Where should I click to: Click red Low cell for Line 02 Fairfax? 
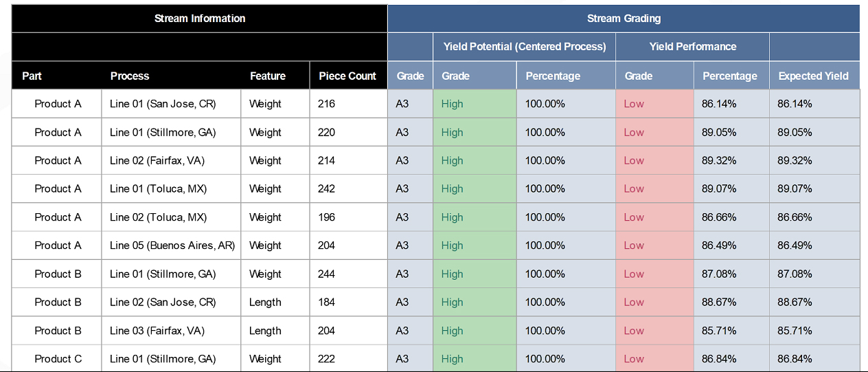tap(634, 161)
